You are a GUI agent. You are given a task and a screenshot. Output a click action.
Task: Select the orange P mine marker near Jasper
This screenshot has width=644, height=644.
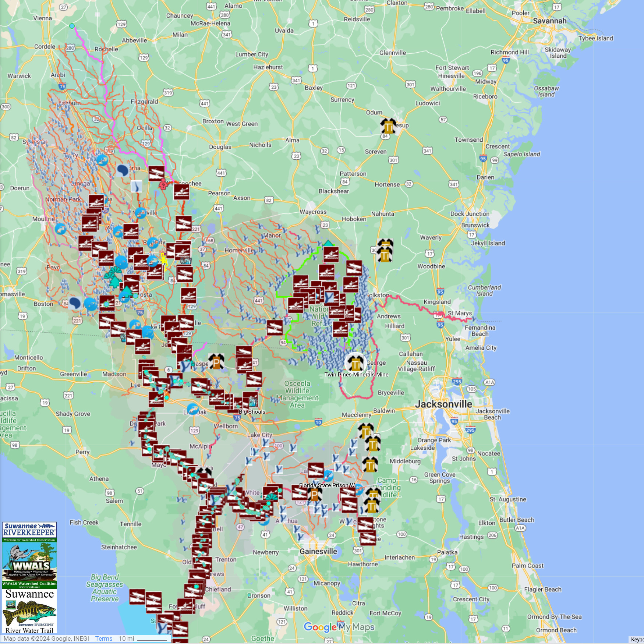216,362
